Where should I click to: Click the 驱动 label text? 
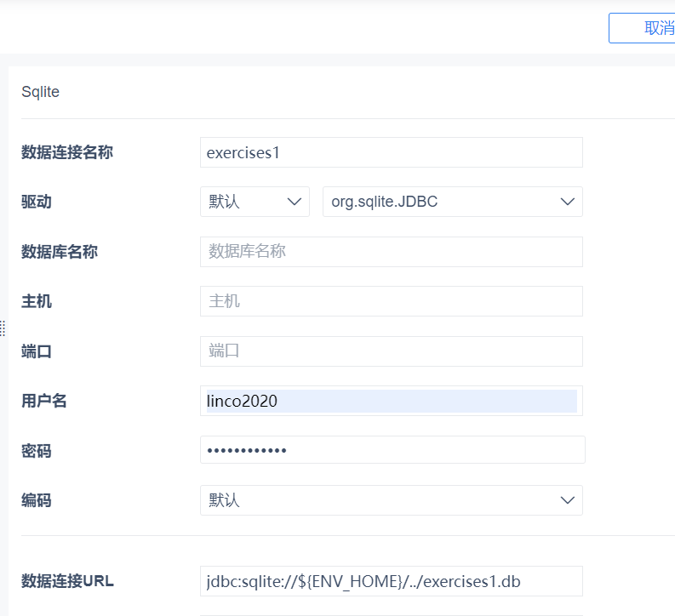[x=37, y=202]
